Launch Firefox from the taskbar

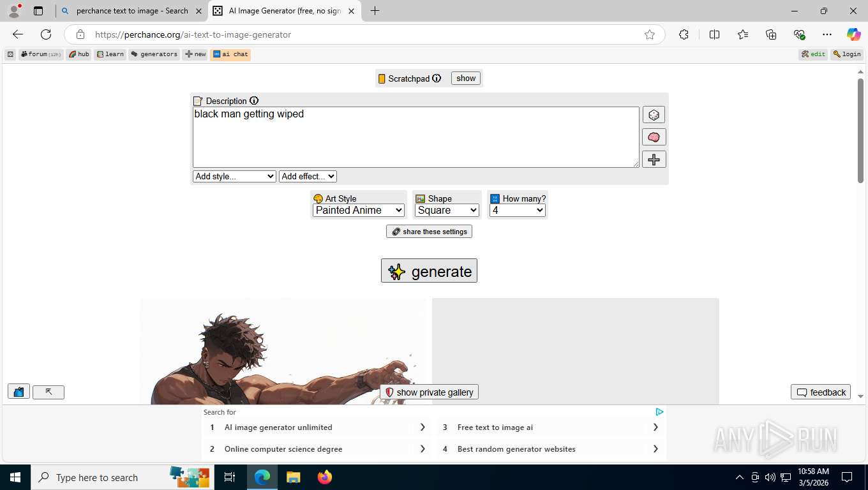coord(325,477)
